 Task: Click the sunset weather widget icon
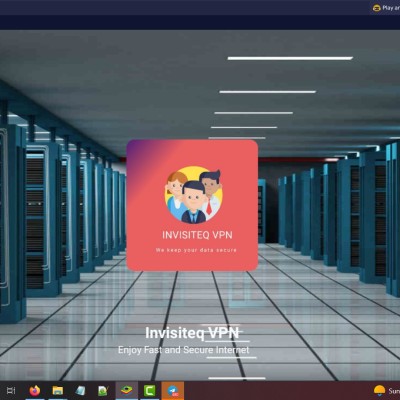[379, 390]
